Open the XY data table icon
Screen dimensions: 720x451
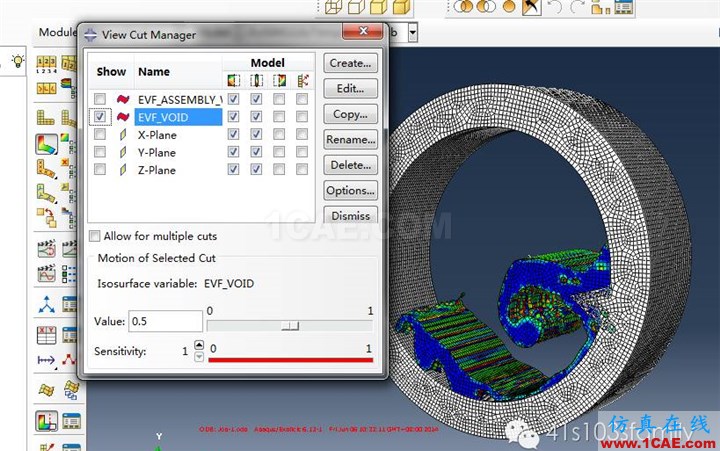pos(46,335)
